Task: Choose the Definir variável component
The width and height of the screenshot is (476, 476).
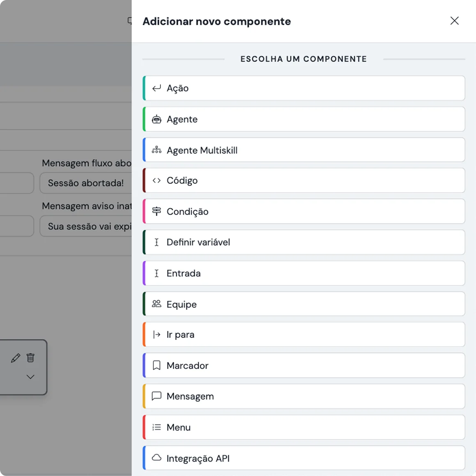Action: 304,243
